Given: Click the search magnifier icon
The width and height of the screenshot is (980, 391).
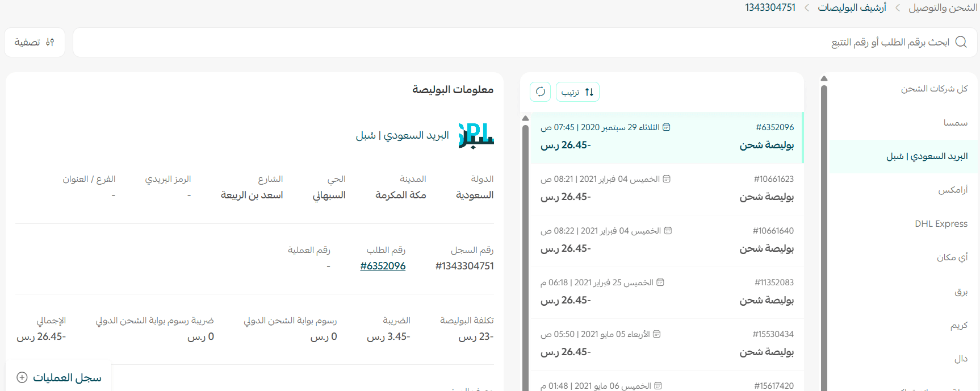Looking at the screenshot, I should [961, 42].
